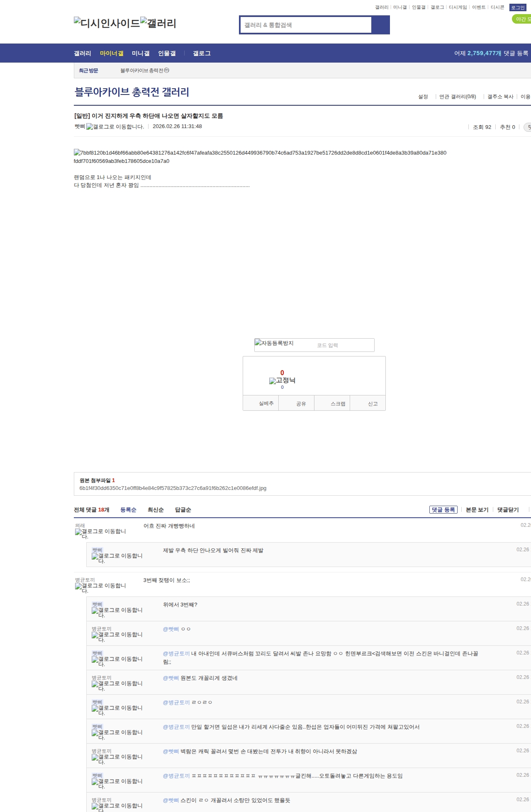Click the 최근 방문 label

(x=88, y=70)
